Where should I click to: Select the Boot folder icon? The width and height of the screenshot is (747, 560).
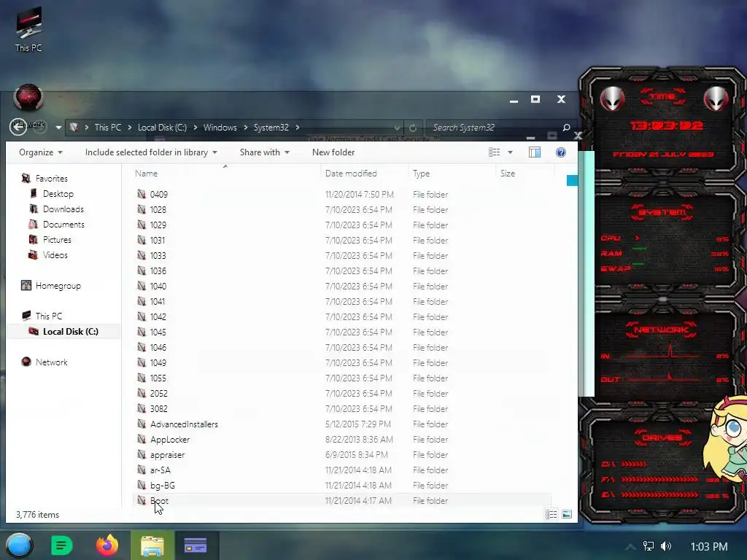[142, 500]
